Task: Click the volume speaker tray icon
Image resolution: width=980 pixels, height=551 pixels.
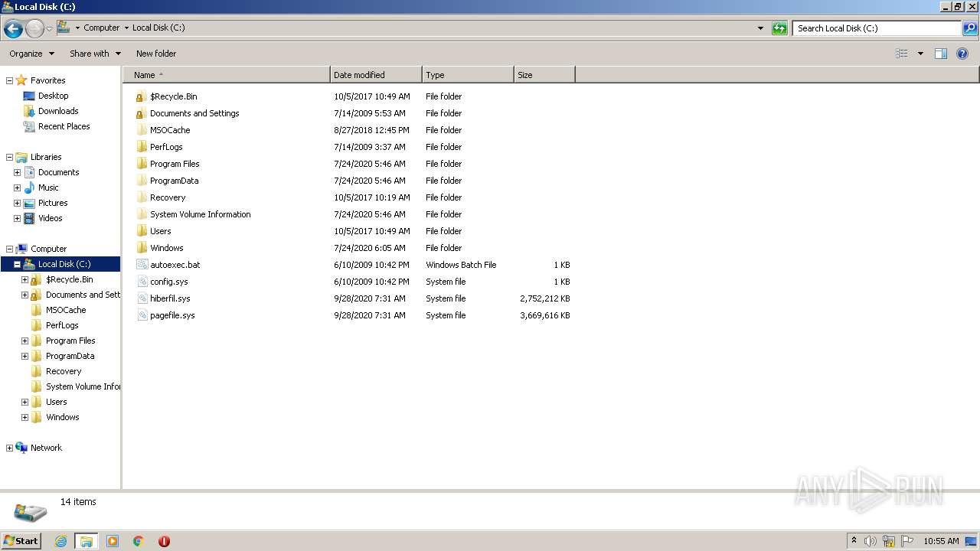Action: 871,541
